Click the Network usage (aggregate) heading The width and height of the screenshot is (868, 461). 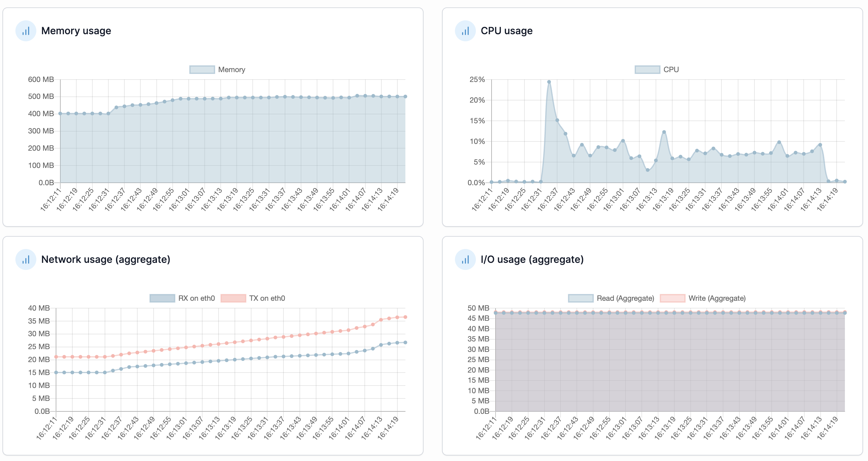point(106,259)
